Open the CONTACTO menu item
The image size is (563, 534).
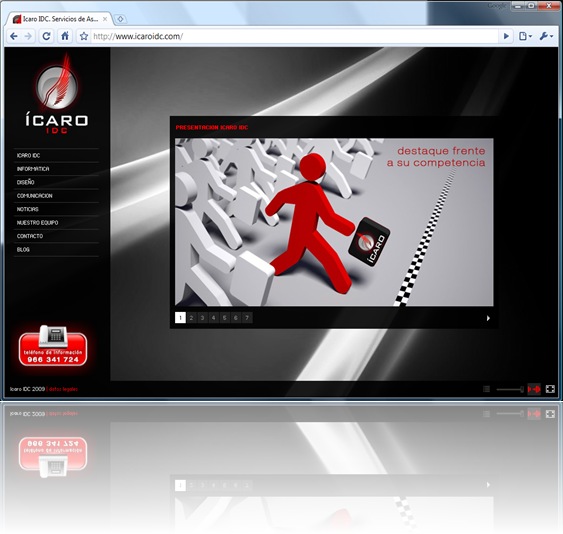click(30, 236)
